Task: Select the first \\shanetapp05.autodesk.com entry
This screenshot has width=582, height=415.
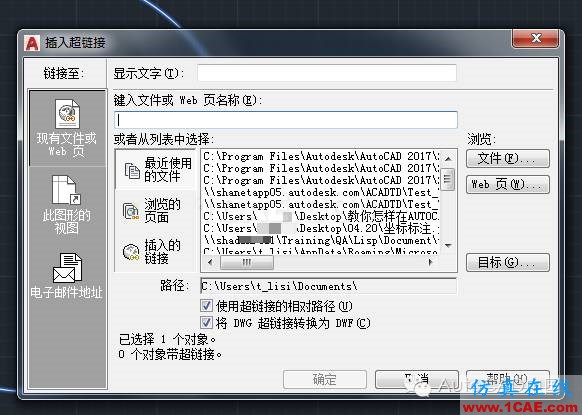Action: pyautogui.click(x=321, y=192)
